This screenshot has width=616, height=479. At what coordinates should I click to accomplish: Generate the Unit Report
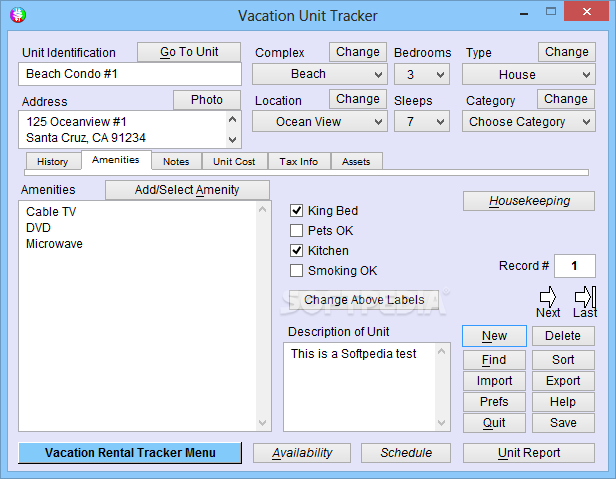click(529, 453)
